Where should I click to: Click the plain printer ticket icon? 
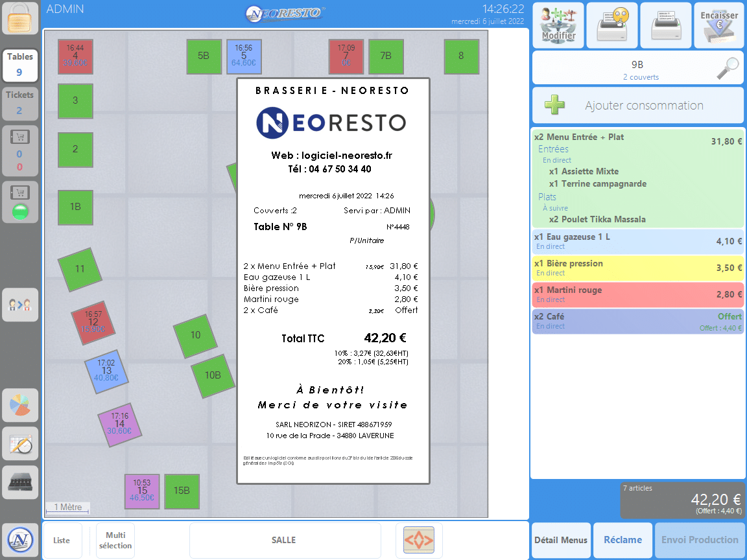coord(665,25)
